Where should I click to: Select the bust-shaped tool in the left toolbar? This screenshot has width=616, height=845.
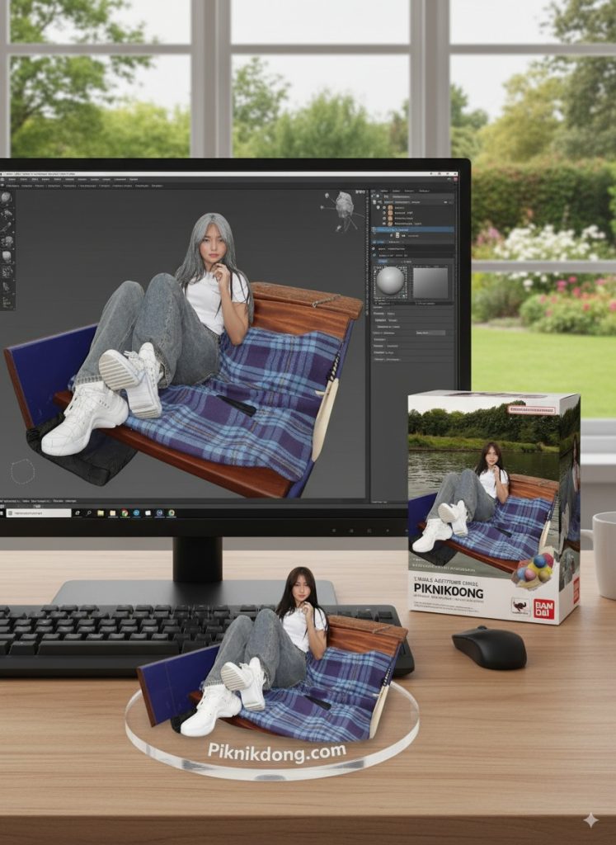pos(7,257)
